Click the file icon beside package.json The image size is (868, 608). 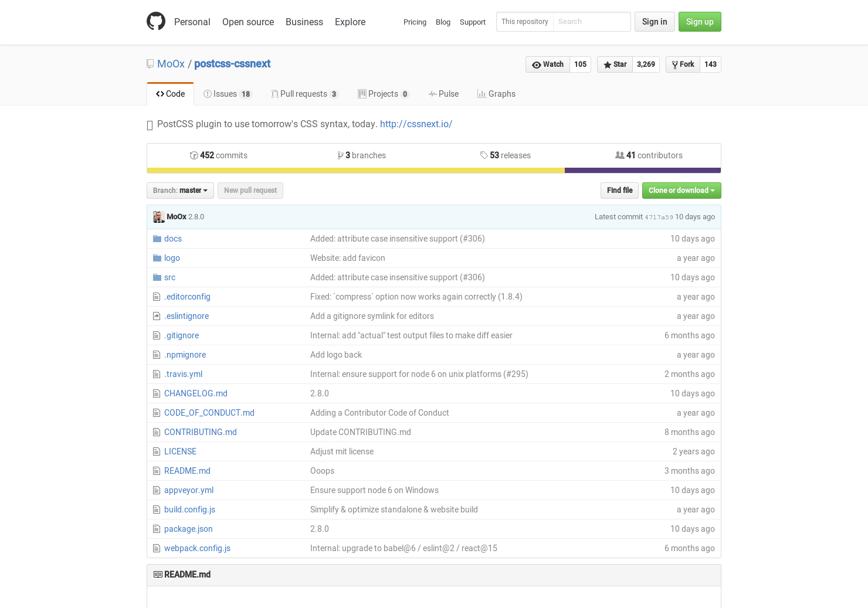(x=157, y=529)
